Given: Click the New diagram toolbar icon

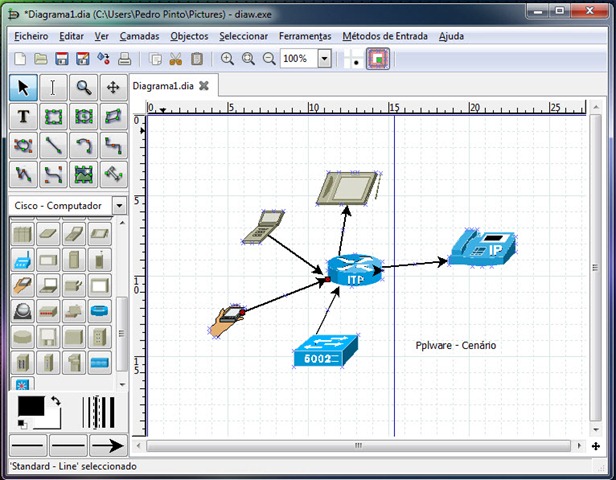Looking at the screenshot, I should (20, 59).
